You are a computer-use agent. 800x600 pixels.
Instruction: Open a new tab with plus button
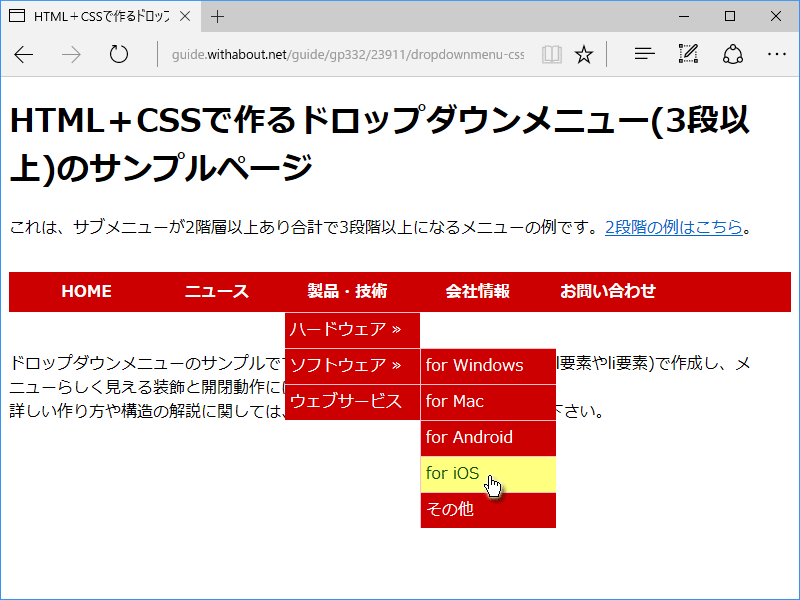(x=217, y=16)
